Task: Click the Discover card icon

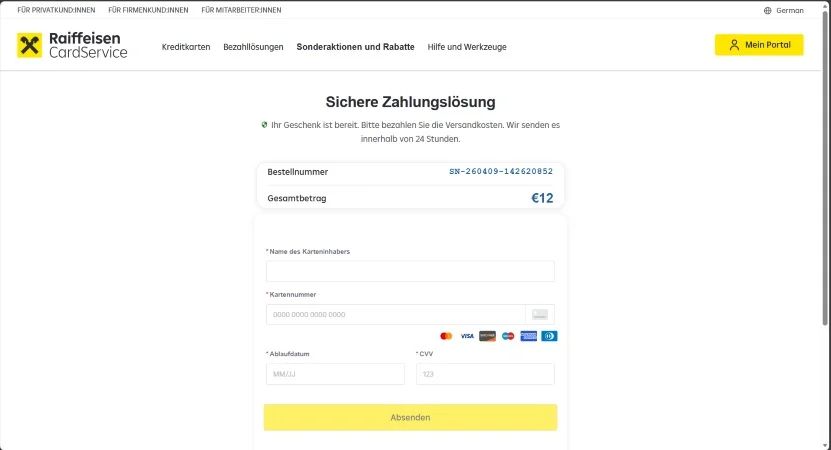Action: tap(487, 336)
